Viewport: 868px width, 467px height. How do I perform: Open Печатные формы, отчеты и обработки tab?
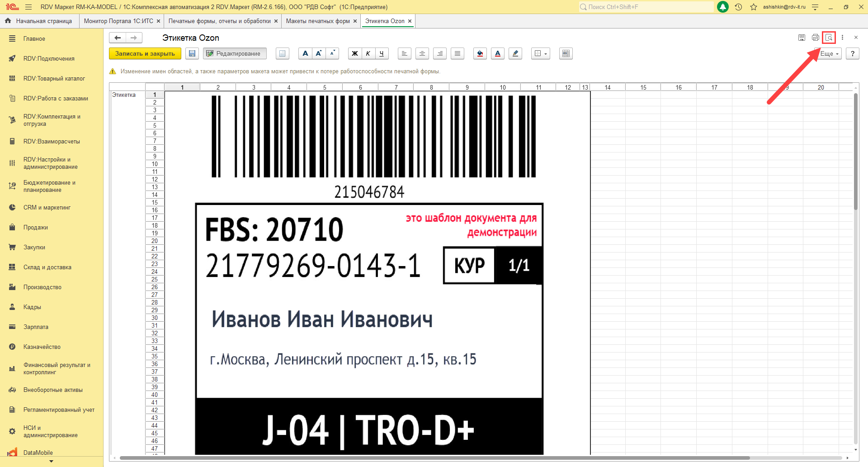click(x=220, y=21)
